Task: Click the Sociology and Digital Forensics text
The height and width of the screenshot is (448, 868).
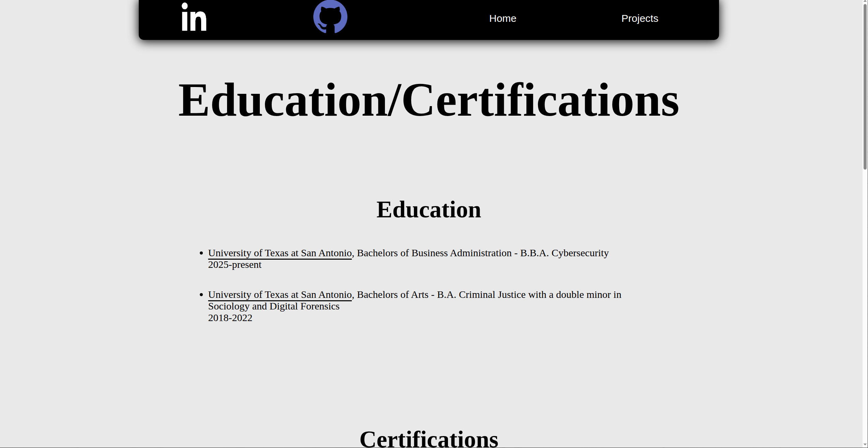Action: 274,306
